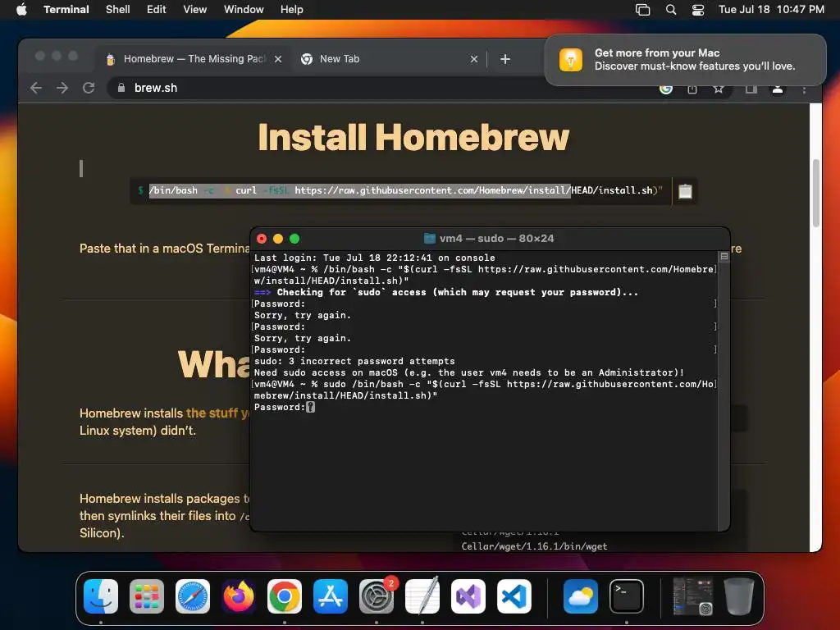
Task: Click the site lock icon in address bar
Action: [121, 88]
